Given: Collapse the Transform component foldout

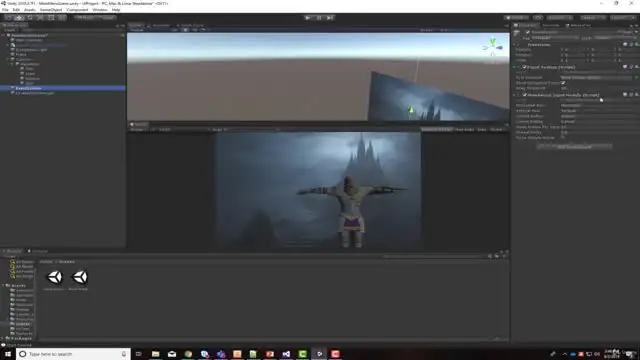Looking at the screenshot, I should pyautogui.click(x=515, y=44).
